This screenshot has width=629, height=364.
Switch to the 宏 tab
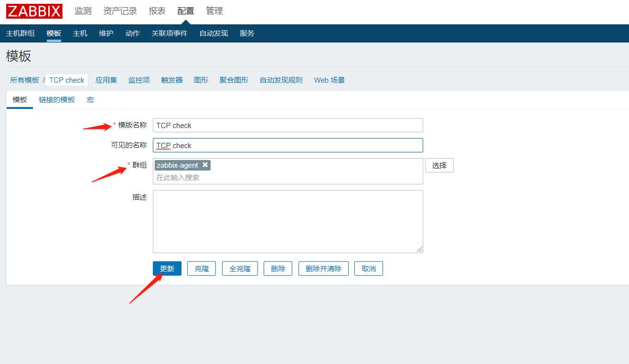tap(90, 100)
